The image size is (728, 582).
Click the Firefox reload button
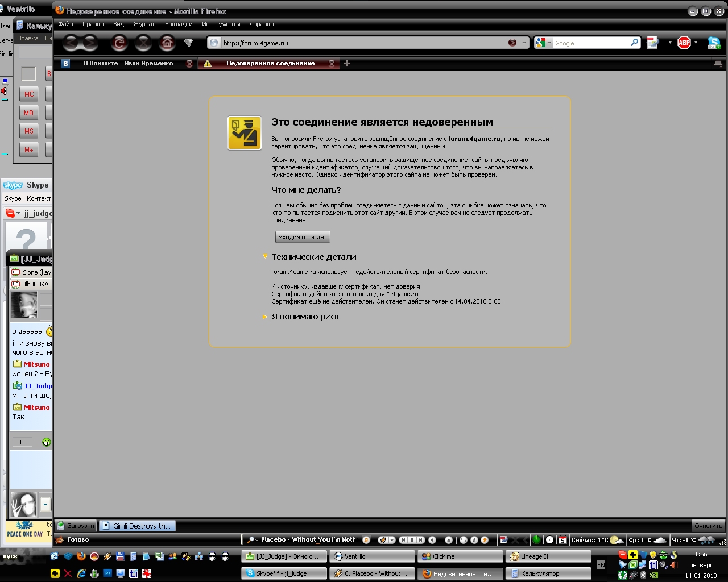coord(119,43)
